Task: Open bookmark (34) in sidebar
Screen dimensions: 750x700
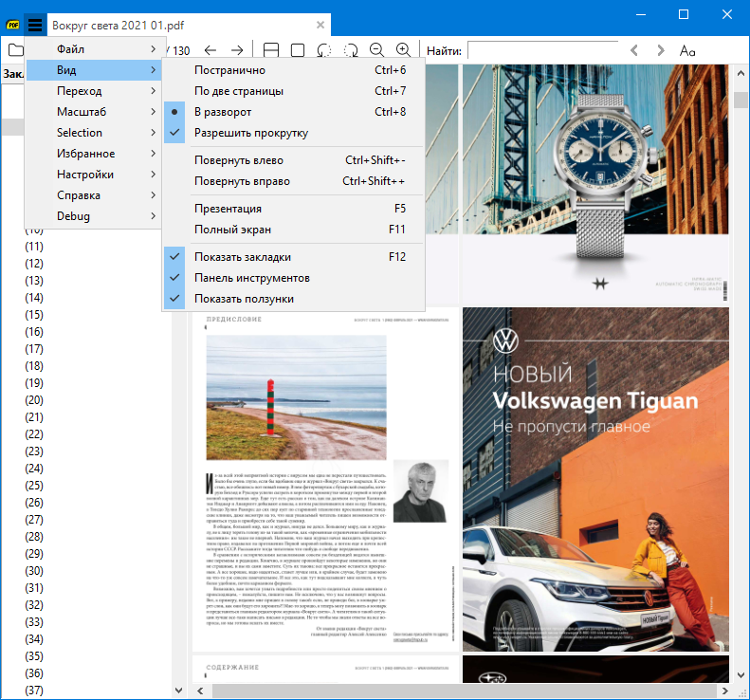Action: tap(34, 639)
